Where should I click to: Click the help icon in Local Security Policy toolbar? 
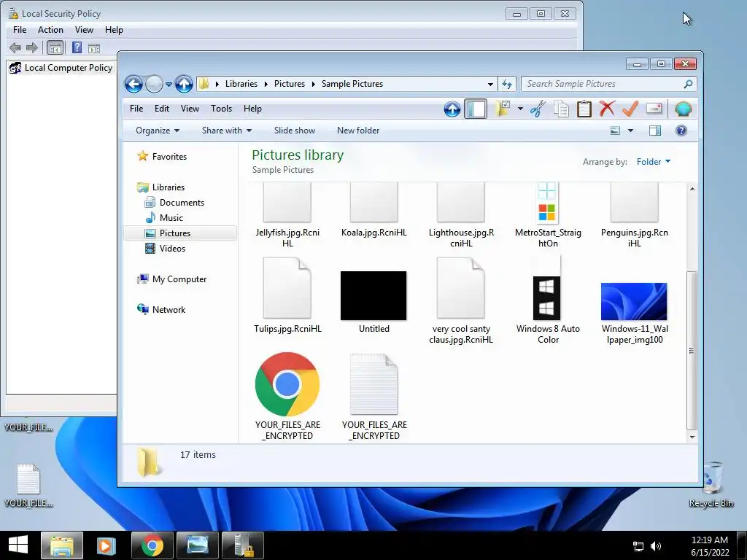click(x=77, y=47)
